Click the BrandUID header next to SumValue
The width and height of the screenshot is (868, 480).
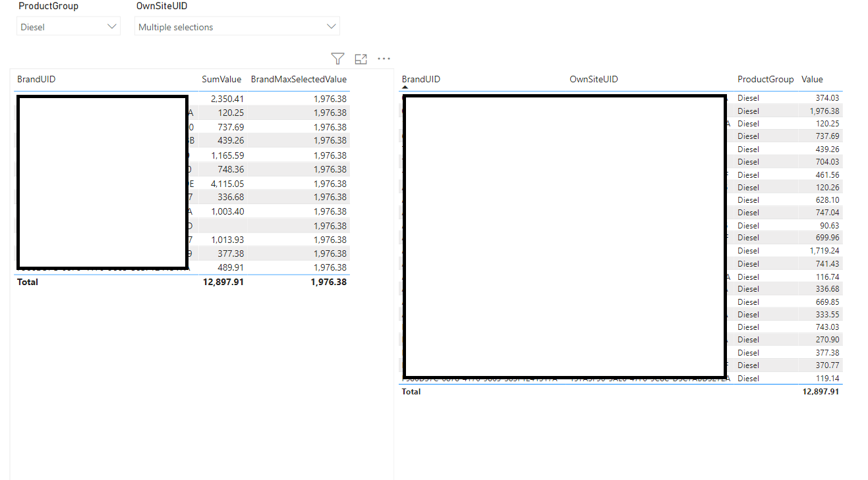tap(36, 79)
